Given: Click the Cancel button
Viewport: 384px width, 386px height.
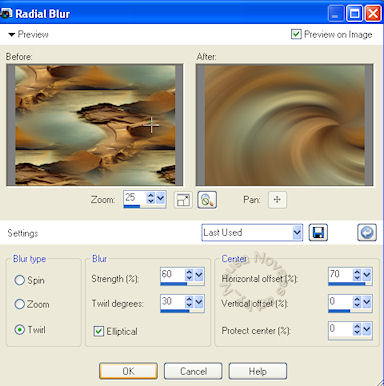Looking at the screenshot, I should [193, 371].
